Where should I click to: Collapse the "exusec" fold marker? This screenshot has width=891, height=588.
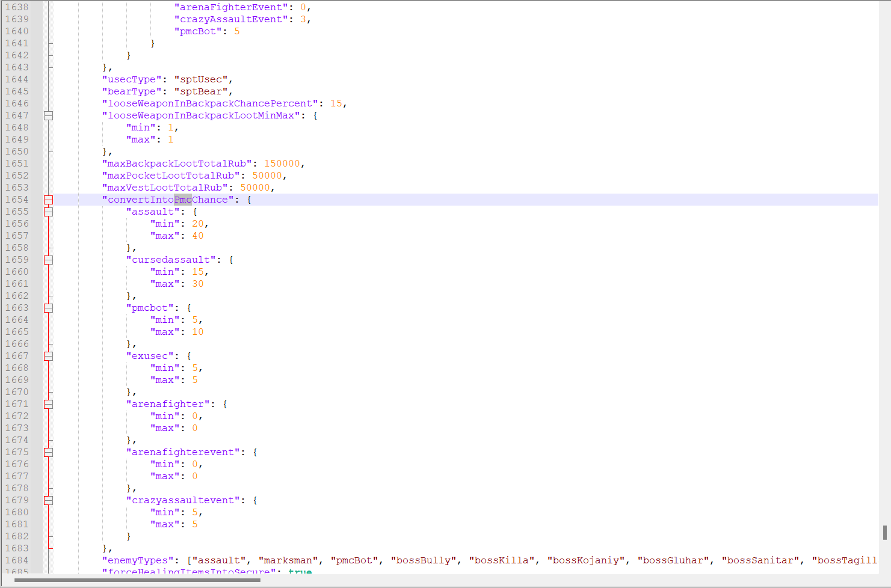coord(49,356)
